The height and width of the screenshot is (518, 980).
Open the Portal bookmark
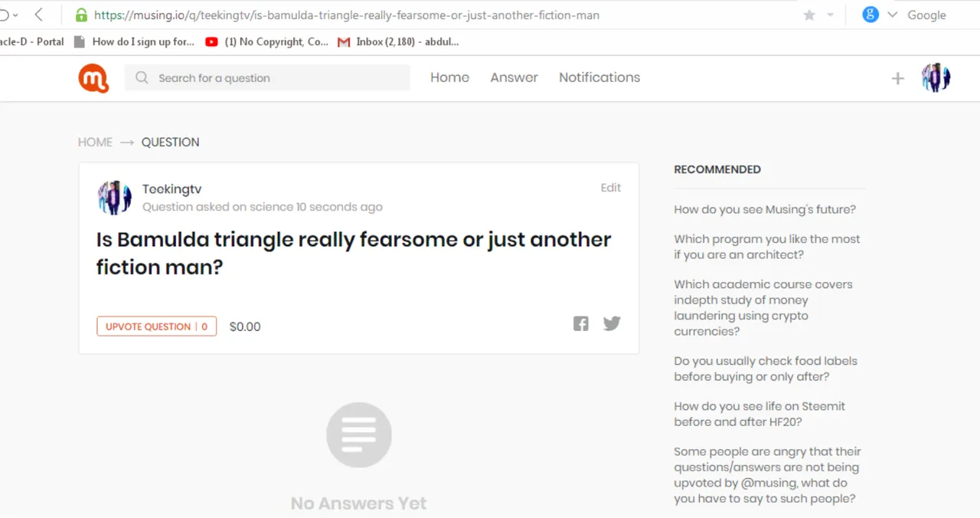click(x=32, y=41)
